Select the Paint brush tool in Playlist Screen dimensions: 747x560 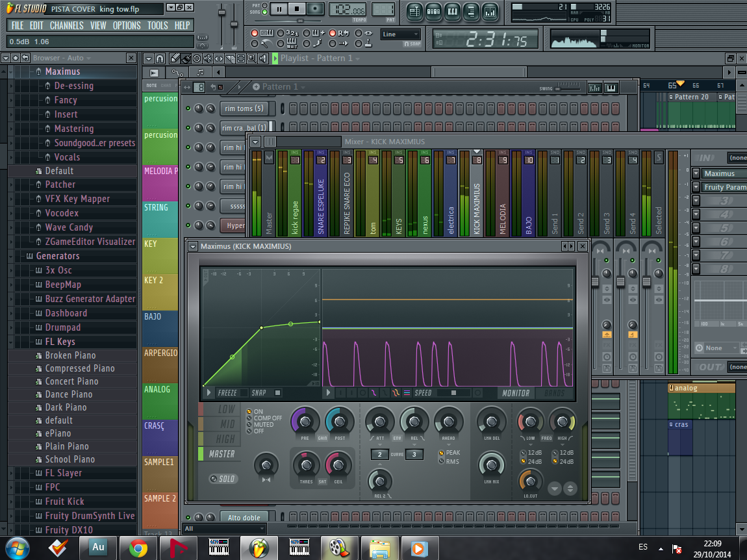click(186, 58)
